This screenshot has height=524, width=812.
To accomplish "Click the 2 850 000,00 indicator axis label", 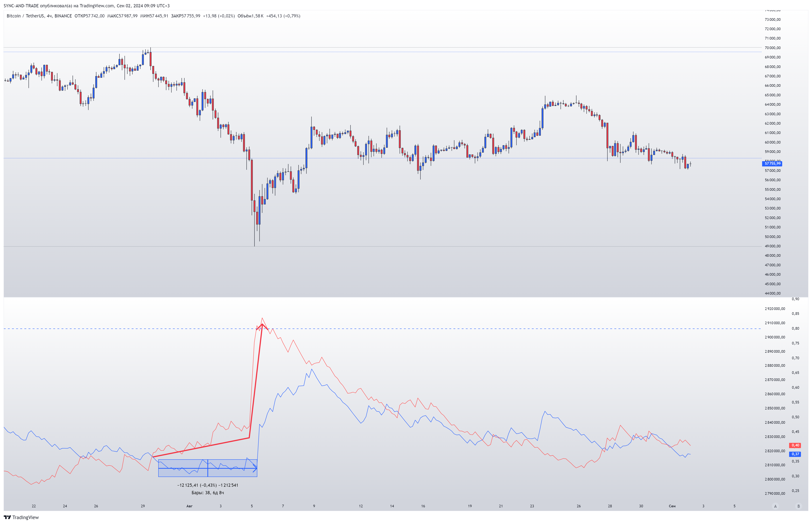I will click(x=775, y=408).
